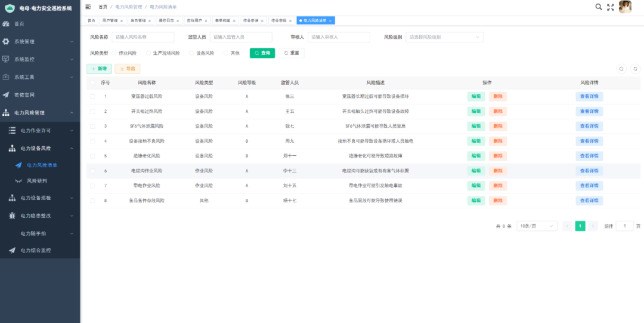Click 删除 for SF6气体泄漏风险 row
644x323 pixels.
(x=498, y=127)
